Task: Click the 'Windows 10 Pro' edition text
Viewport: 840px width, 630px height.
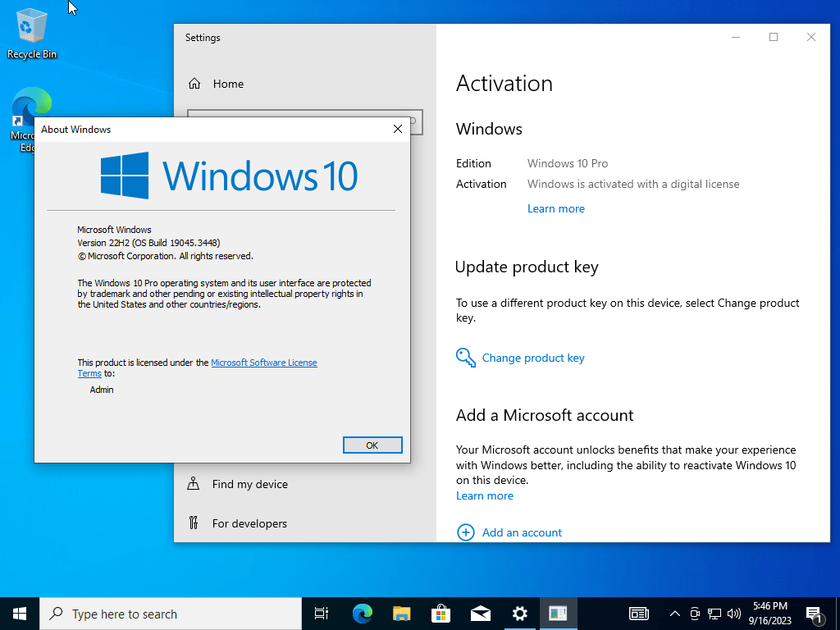Action: 568,163
